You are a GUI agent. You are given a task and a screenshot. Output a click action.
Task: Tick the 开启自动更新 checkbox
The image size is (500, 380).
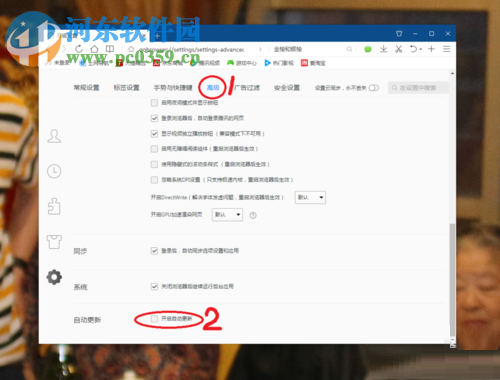(154, 319)
